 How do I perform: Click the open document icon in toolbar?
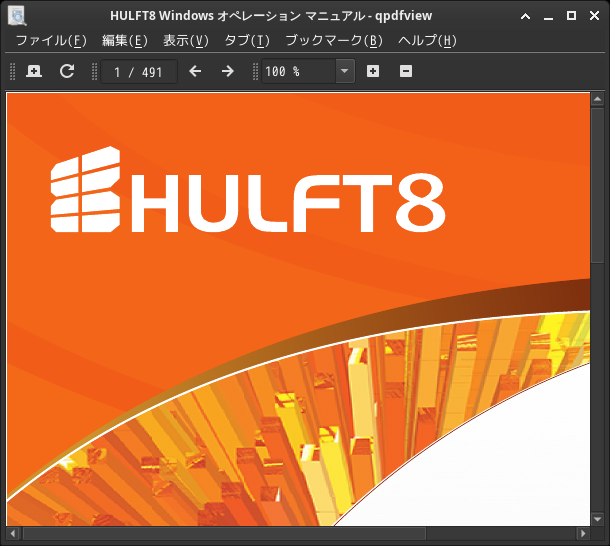[x=34, y=71]
